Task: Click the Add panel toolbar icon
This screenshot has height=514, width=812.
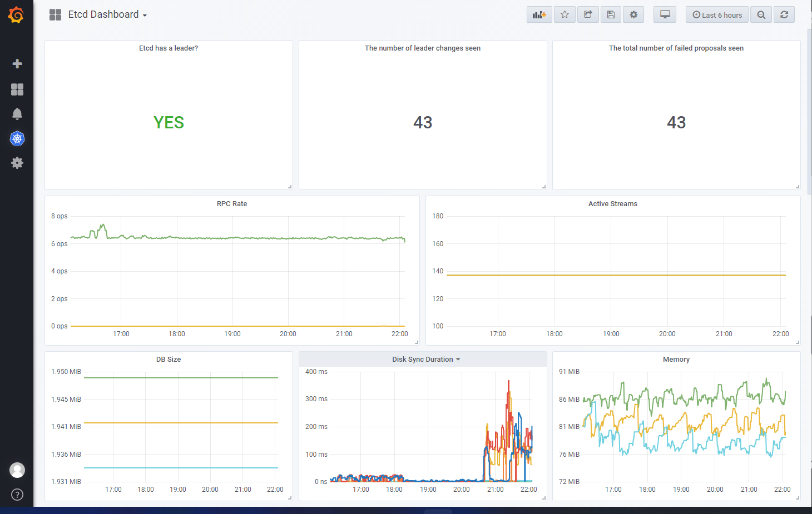Action: pos(539,15)
